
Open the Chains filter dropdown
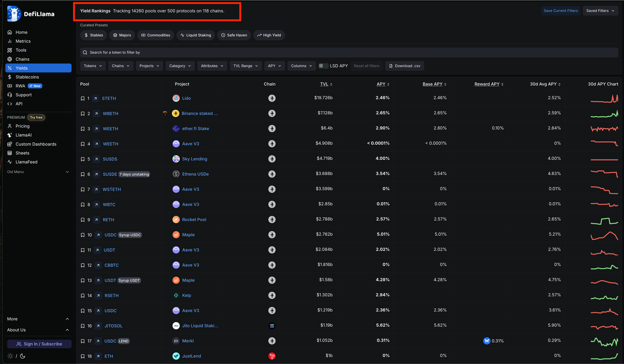click(x=121, y=66)
